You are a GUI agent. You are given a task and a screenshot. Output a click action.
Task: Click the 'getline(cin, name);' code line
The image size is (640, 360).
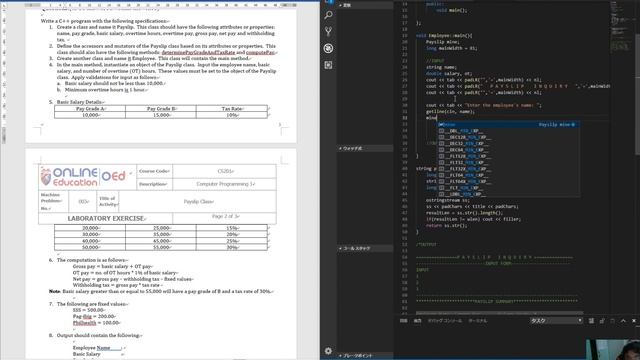[x=450, y=111]
